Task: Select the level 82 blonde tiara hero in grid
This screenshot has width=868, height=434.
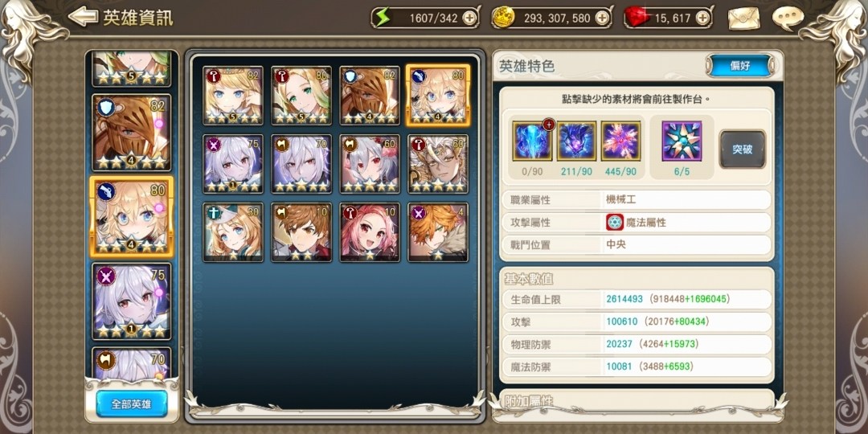Action: pos(233,95)
